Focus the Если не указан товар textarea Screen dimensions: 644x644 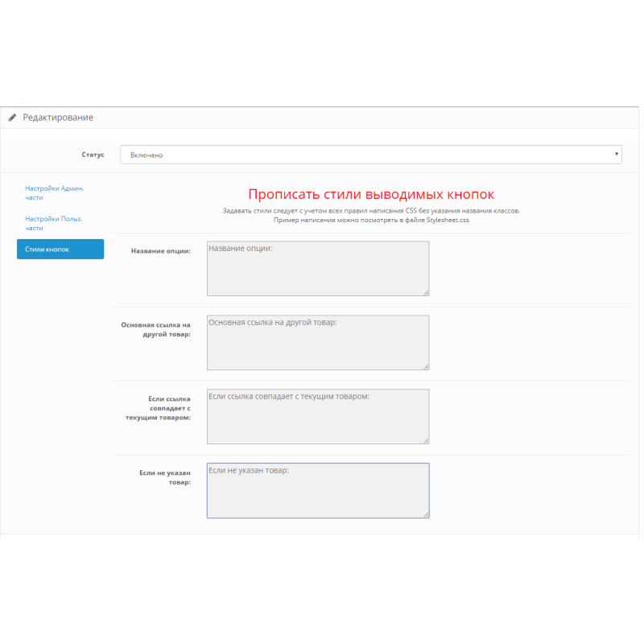pyautogui.click(x=317, y=489)
